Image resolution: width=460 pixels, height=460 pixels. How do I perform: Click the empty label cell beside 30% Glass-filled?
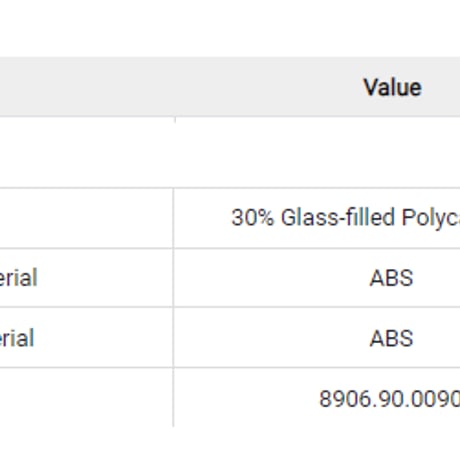86,218
